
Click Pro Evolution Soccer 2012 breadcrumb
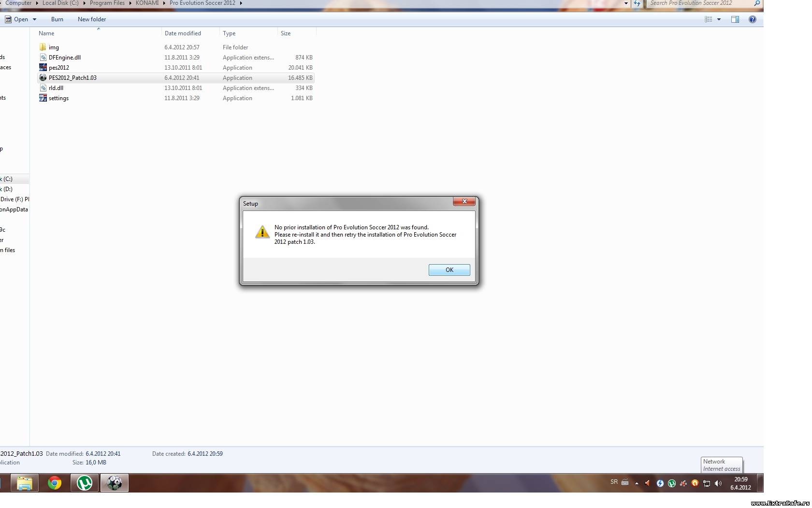click(x=202, y=3)
